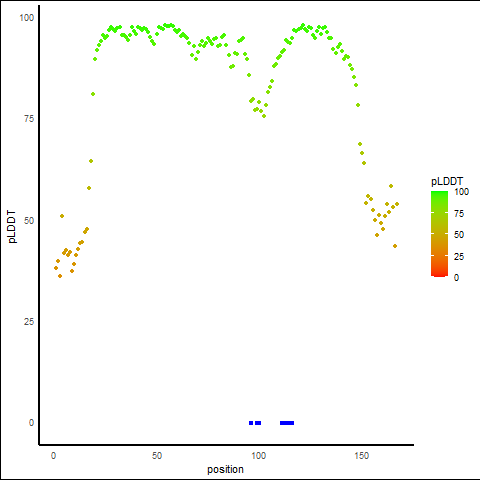Screen dimensions: 480x480
Task: Click the y-axis tick label 100
Action: pyautogui.click(x=27, y=17)
